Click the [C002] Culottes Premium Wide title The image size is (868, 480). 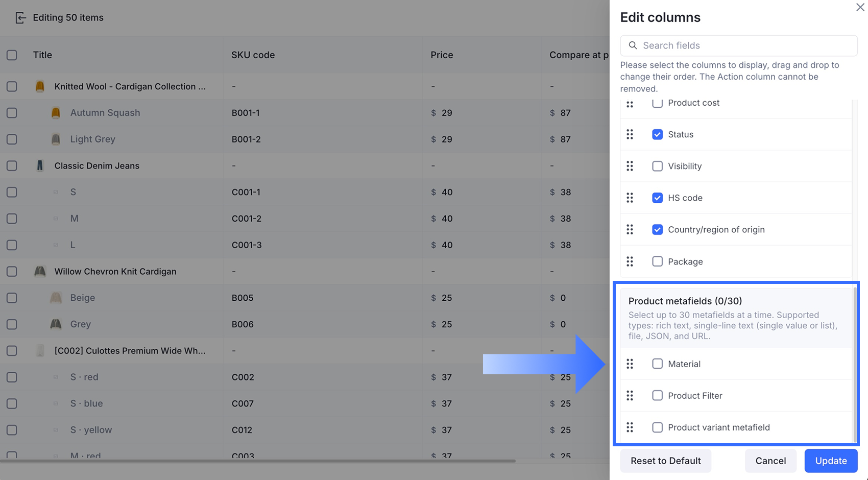coord(130,350)
